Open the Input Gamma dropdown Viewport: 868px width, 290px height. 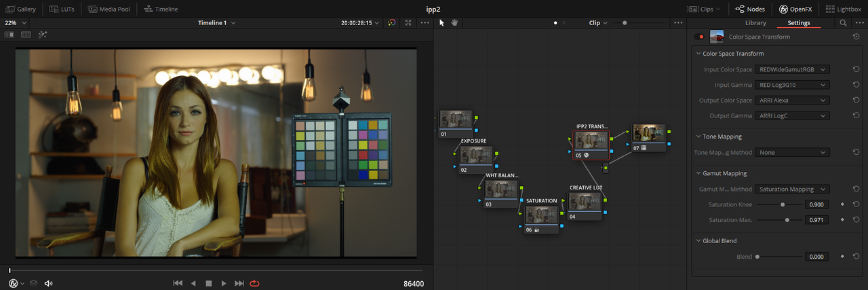(793, 85)
